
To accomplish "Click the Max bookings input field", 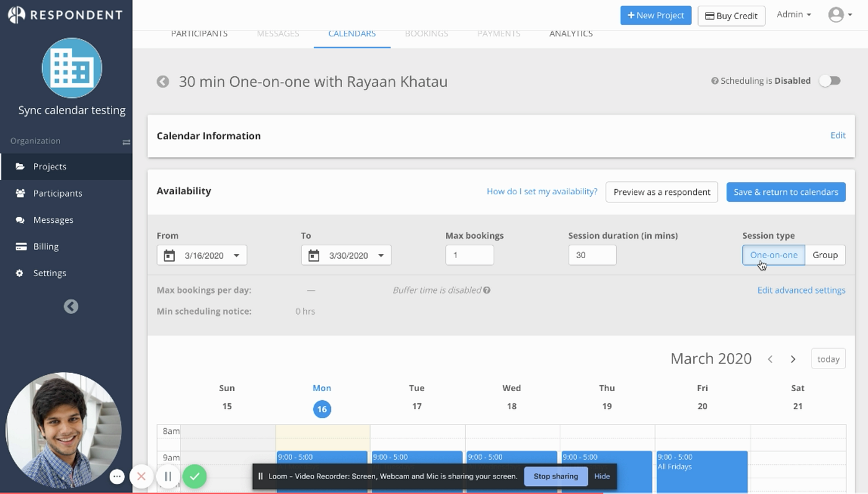I will pos(469,255).
